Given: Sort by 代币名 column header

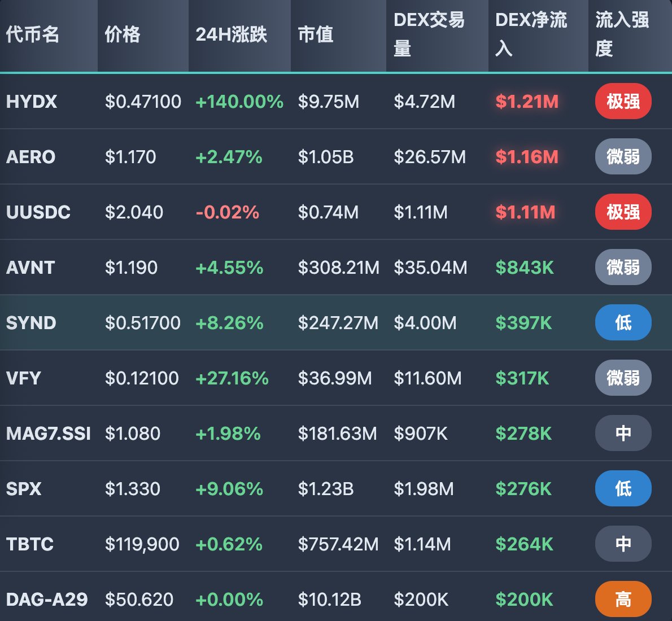Looking at the screenshot, I should coord(49,35).
